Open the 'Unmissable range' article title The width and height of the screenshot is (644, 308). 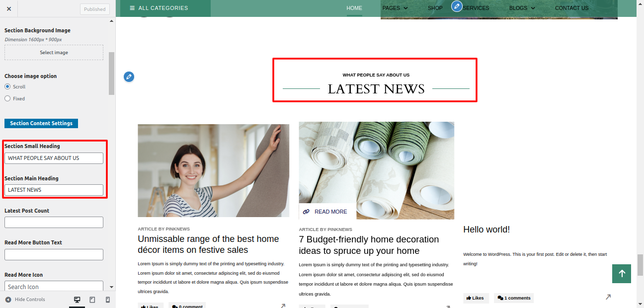[x=208, y=244]
